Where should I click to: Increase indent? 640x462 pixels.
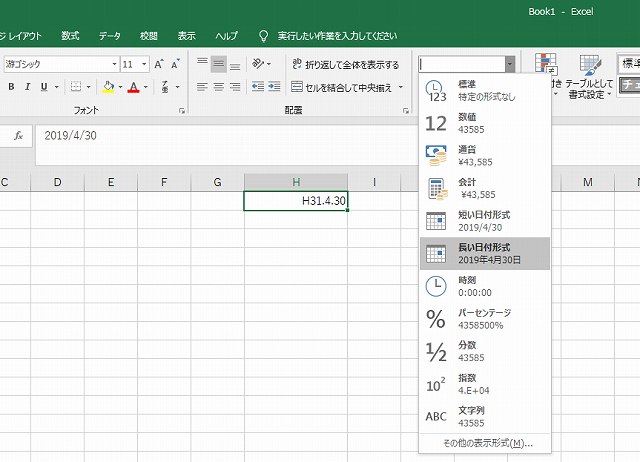(x=274, y=87)
